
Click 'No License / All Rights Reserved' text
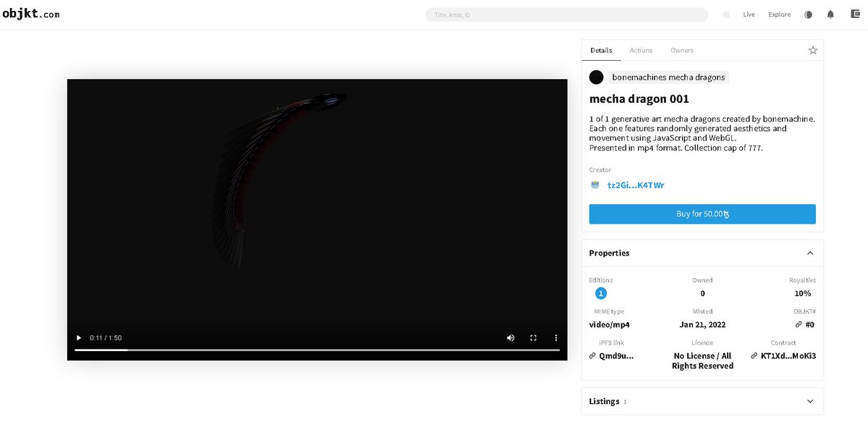click(x=702, y=361)
